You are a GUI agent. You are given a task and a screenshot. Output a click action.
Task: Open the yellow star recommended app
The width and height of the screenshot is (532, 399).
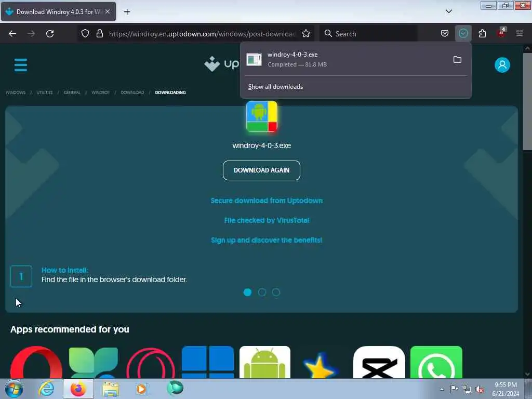[x=320, y=365]
